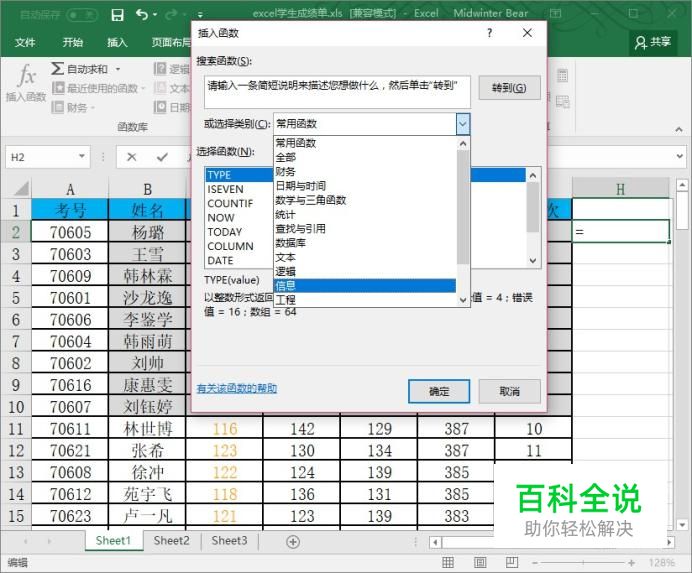Viewport: 692px width, 573px height.
Task: Add a new sheet with plus icon
Action: [x=293, y=542]
